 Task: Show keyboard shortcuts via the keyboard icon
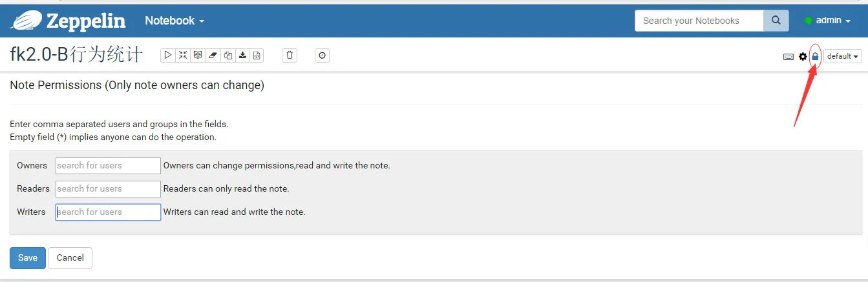[x=789, y=57]
